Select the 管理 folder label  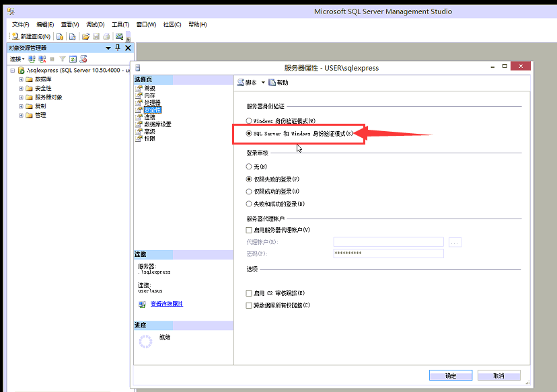coord(40,116)
